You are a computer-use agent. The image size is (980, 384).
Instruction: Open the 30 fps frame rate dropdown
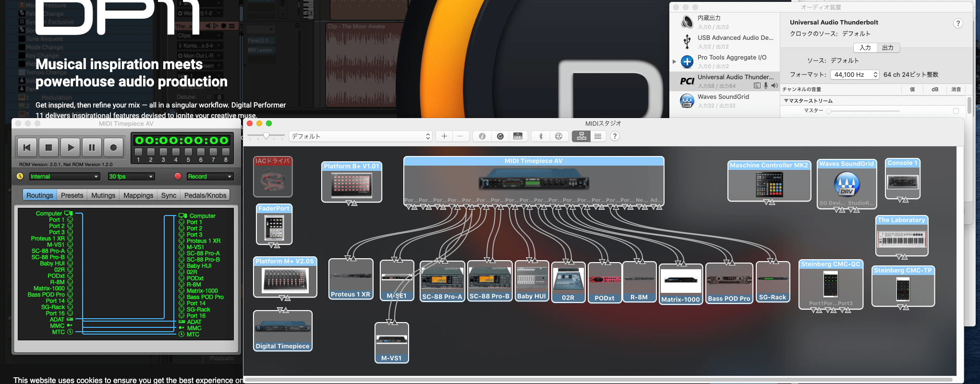point(131,177)
